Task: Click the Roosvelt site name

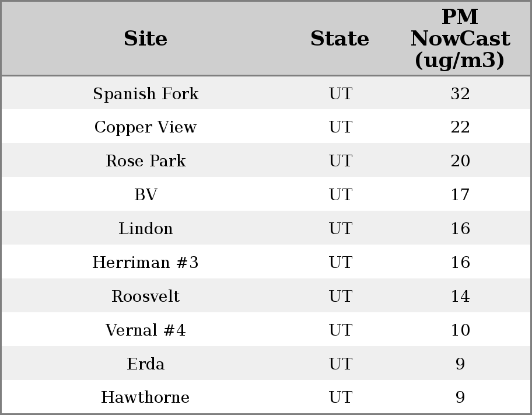Action: pyautogui.click(x=145, y=297)
